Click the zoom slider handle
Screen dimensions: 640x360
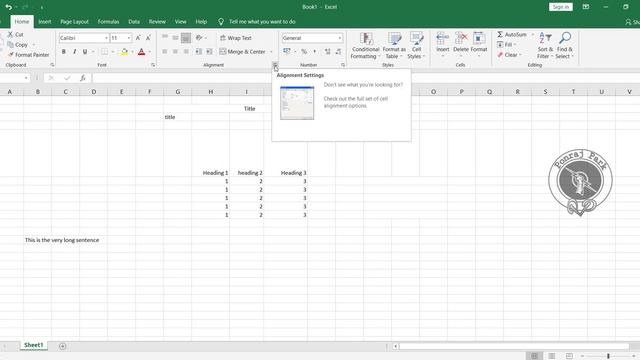point(608,356)
